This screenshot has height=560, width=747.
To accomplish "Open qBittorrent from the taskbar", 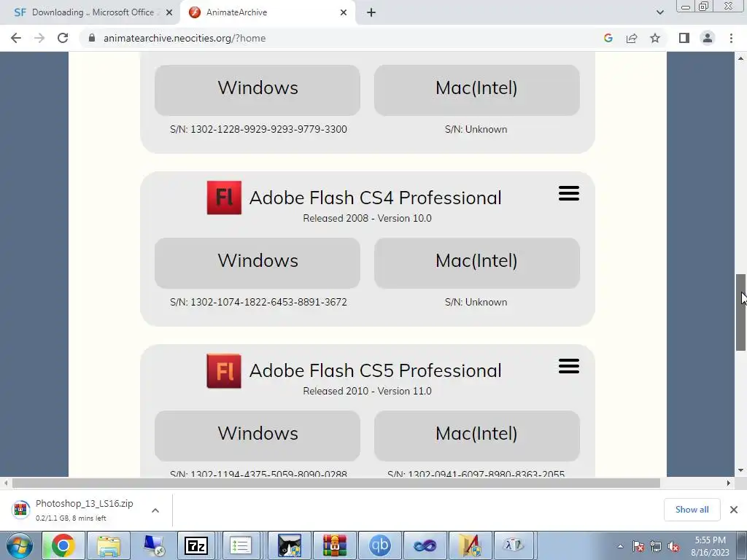I will click(x=379, y=545).
